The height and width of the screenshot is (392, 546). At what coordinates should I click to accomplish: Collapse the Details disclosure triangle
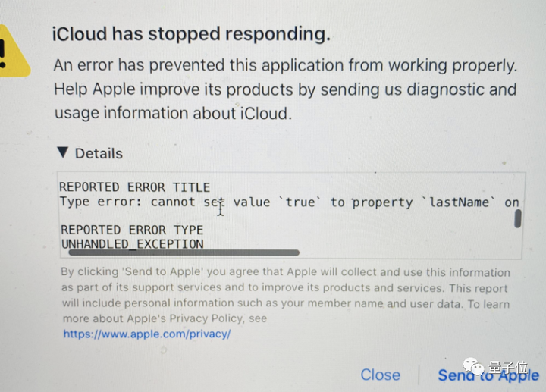(63, 152)
